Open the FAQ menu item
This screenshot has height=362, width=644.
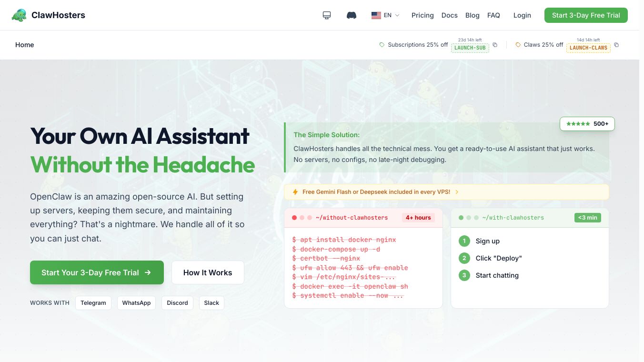[x=493, y=15]
